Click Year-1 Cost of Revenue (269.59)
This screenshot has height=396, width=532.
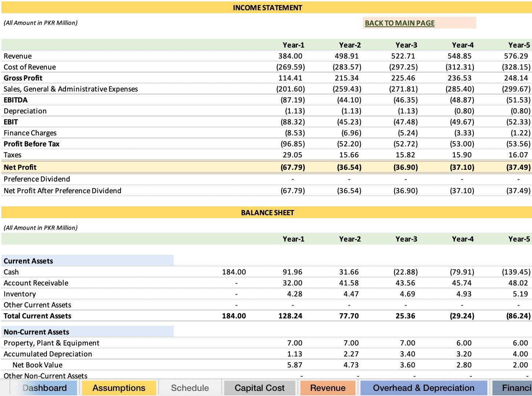point(291,67)
